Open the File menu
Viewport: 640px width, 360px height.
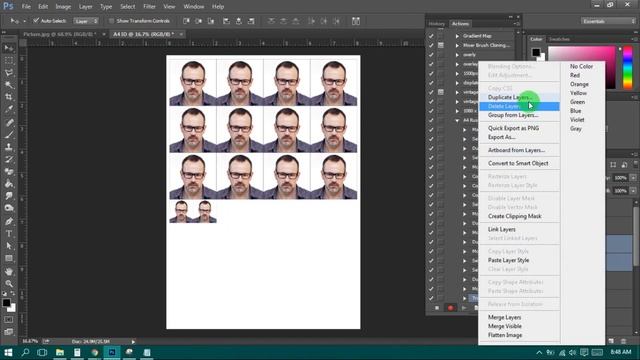click(26, 7)
